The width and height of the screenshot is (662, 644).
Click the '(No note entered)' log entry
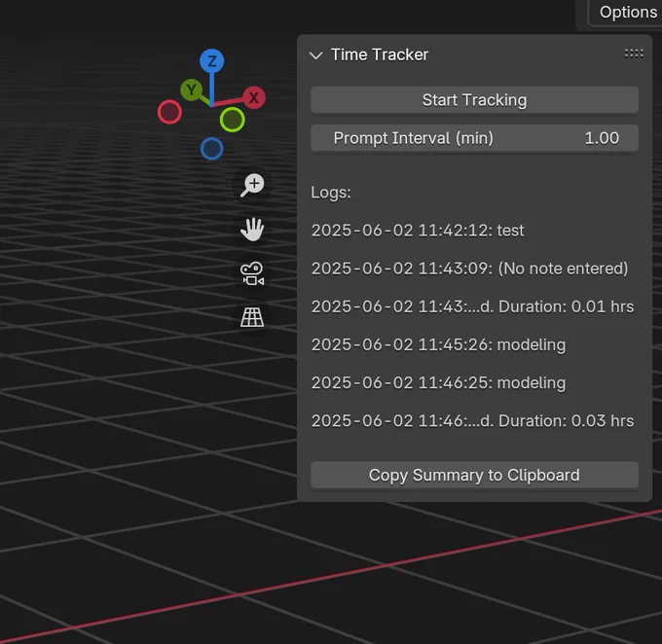pos(469,268)
